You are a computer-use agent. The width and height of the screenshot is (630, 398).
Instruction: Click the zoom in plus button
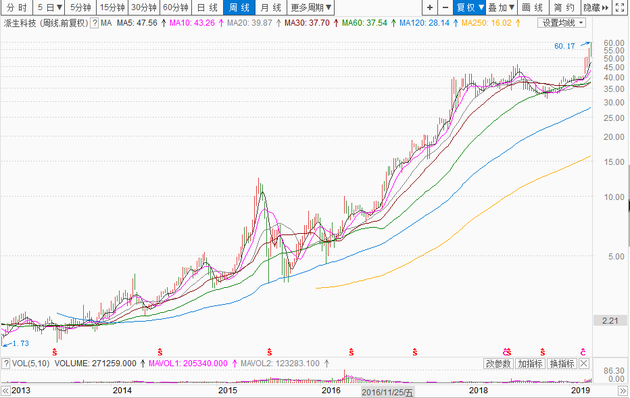430,7
